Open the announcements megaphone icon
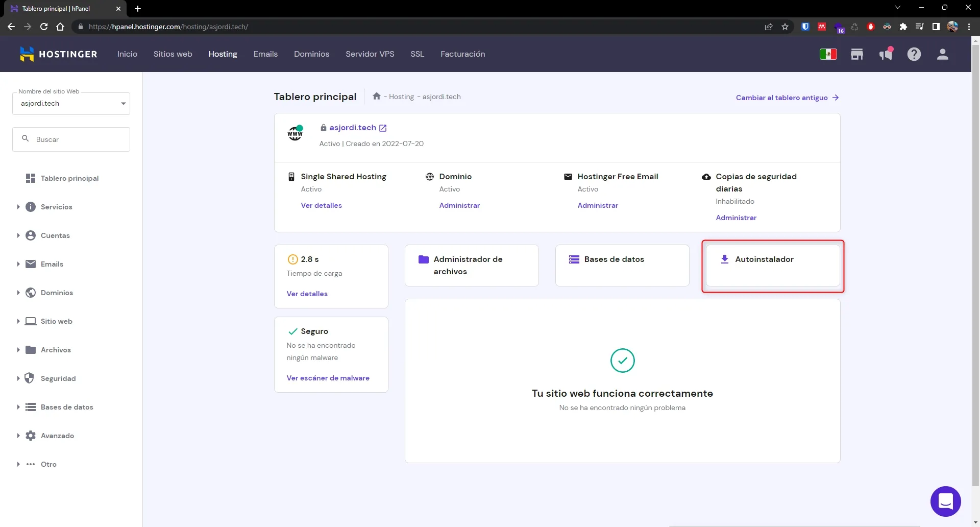The image size is (980, 527). [886, 54]
